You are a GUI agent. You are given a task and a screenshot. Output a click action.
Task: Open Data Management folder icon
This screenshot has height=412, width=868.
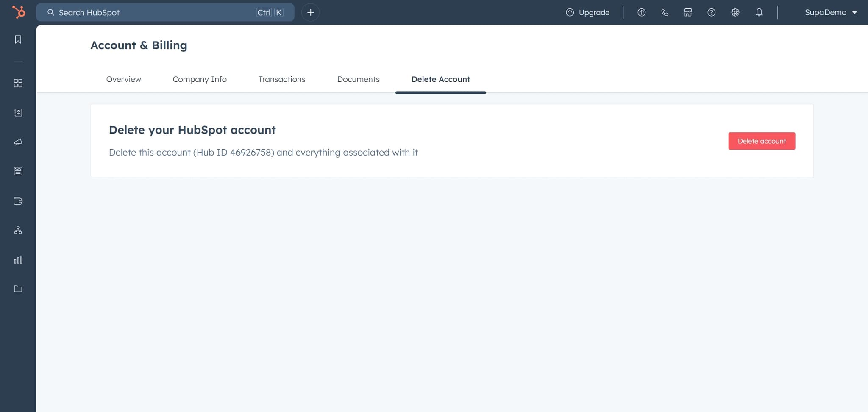point(18,289)
